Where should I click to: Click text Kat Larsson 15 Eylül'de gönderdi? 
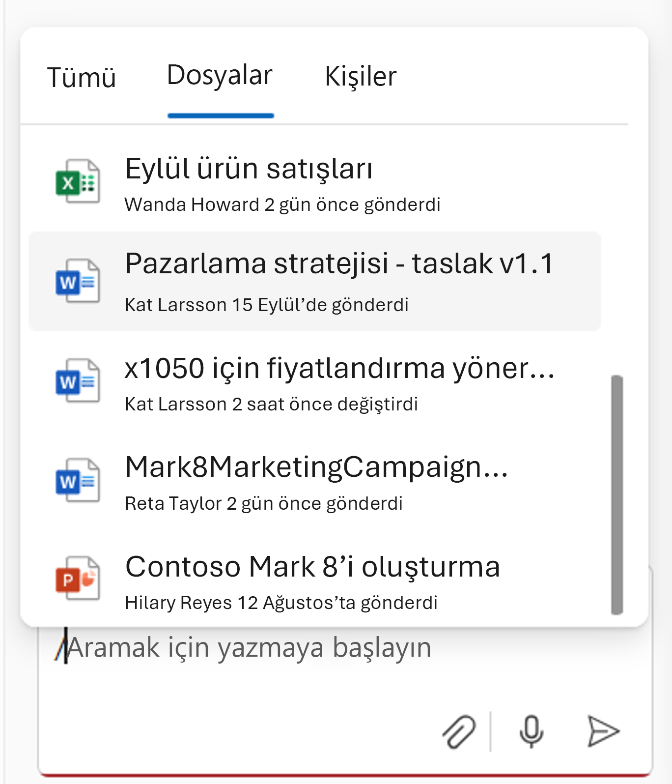click(267, 305)
